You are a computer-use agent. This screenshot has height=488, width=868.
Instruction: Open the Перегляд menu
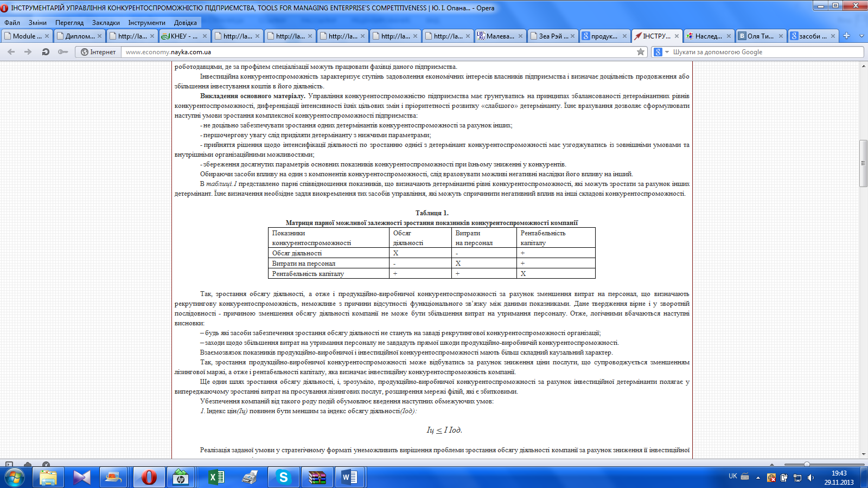pos(69,22)
